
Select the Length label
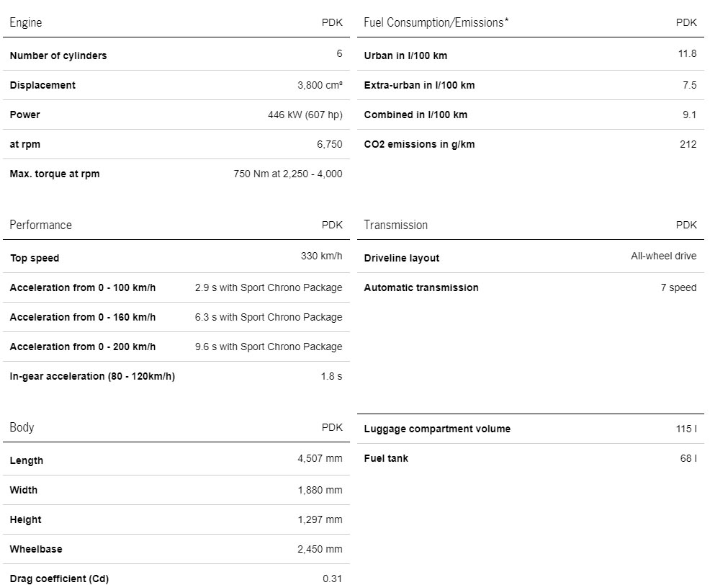pyautogui.click(x=27, y=460)
